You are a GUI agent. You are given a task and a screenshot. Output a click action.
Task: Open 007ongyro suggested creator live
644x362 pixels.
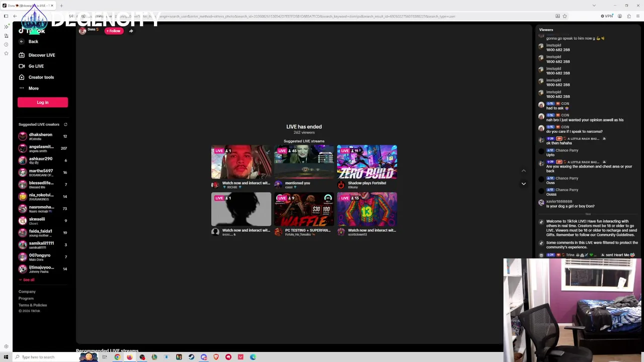[x=43, y=257]
